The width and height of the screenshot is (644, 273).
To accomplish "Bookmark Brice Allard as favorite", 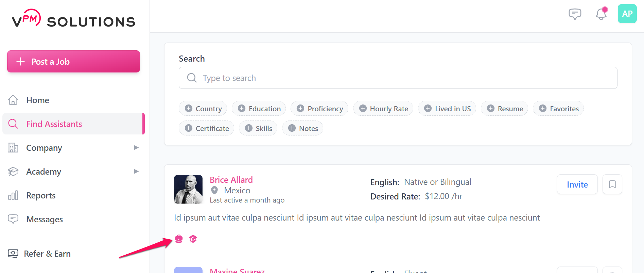I will [x=612, y=184].
